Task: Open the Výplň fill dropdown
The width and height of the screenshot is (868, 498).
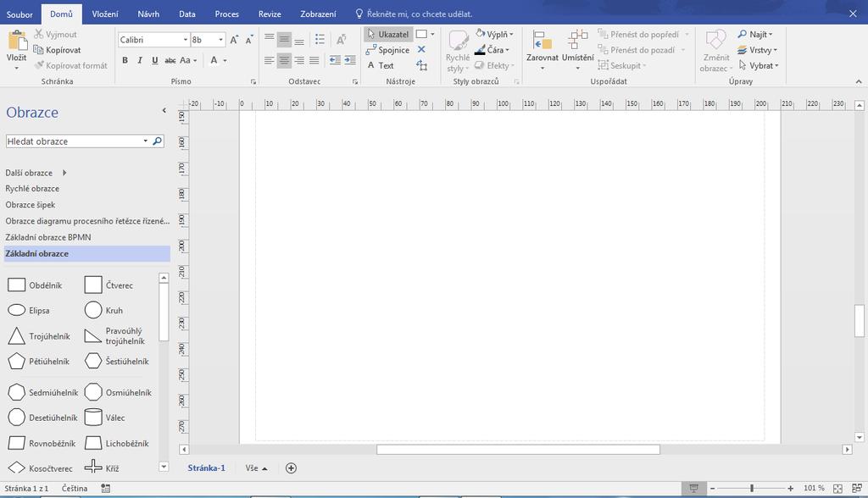Action: coord(495,34)
